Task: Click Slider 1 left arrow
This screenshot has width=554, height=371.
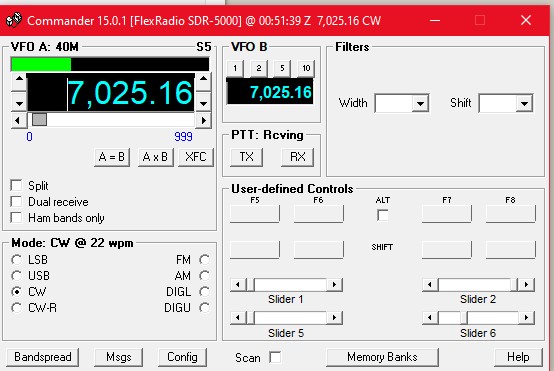Action: click(x=238, y=284)
